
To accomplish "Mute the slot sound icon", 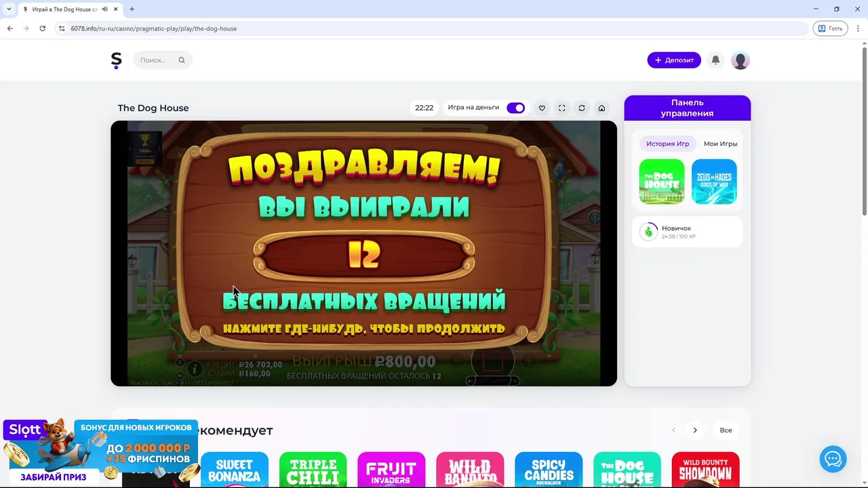I will click(x=180, y=375).
